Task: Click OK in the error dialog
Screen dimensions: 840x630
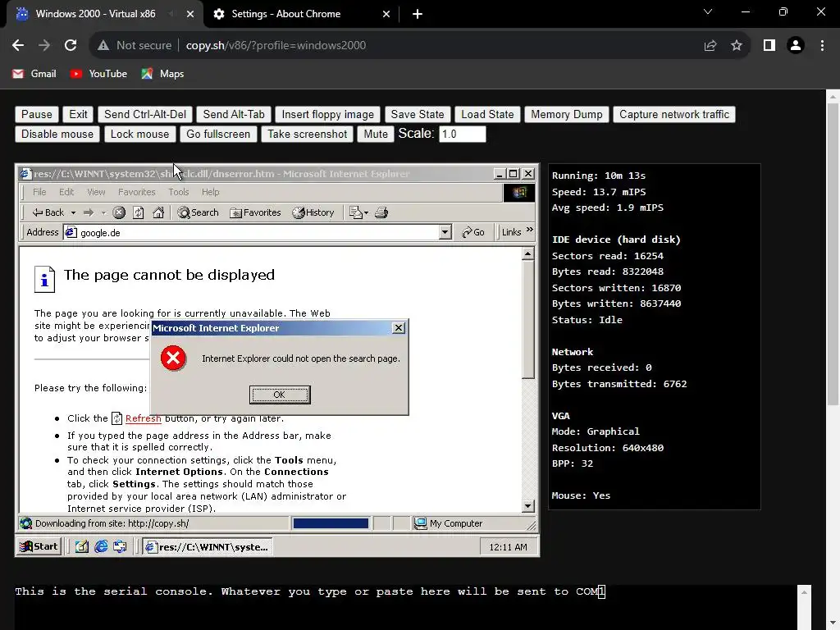Action: tap(280, 395)
